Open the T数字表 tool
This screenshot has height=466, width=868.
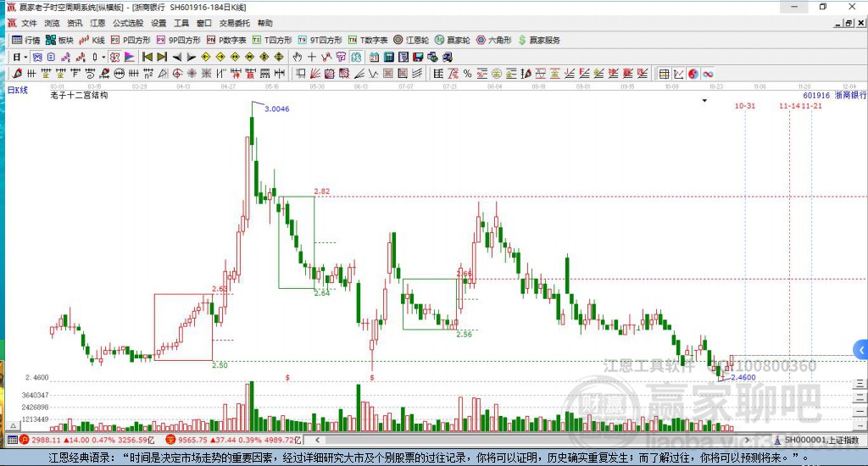coord(368,40)
